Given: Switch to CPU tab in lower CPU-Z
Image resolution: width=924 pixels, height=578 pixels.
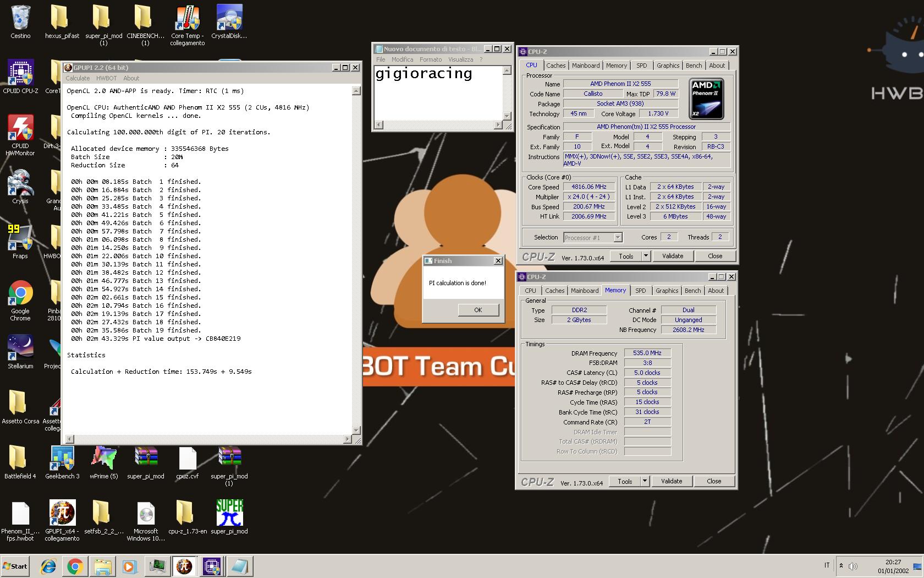Looking at the screenshot, I should (x=530, y=291).
